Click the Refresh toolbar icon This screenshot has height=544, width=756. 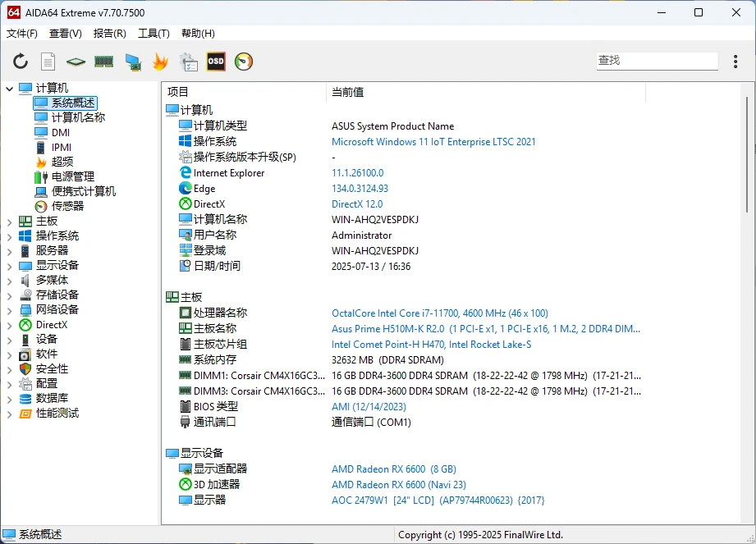pyautogui.click(x=21, y=62)
